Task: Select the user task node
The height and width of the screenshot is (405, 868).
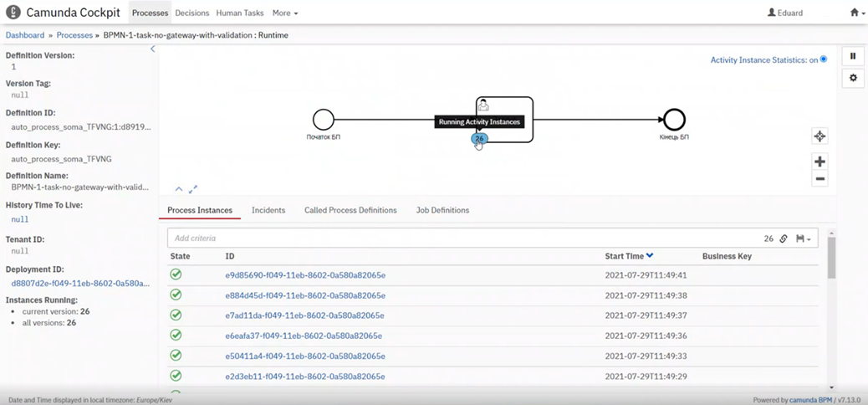Action: (504, 120)
